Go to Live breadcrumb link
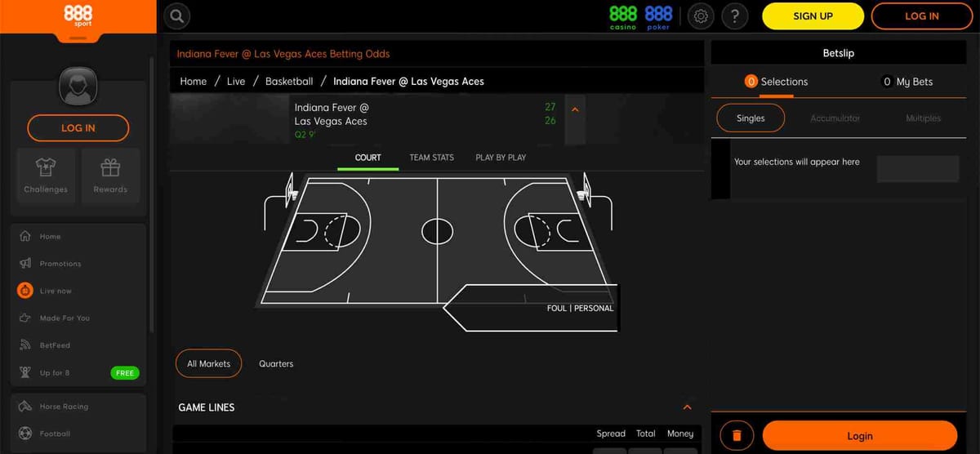 (236, 82)
